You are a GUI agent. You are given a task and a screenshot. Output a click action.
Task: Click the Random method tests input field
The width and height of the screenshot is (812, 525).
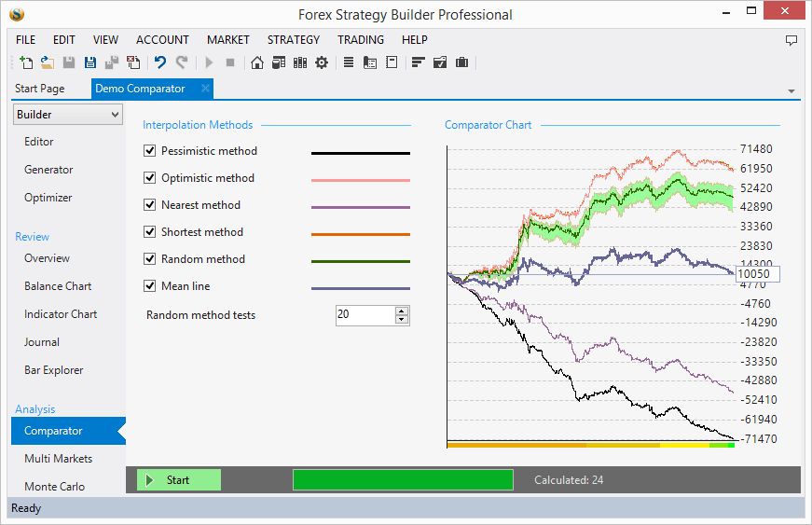tap(366, 315)
